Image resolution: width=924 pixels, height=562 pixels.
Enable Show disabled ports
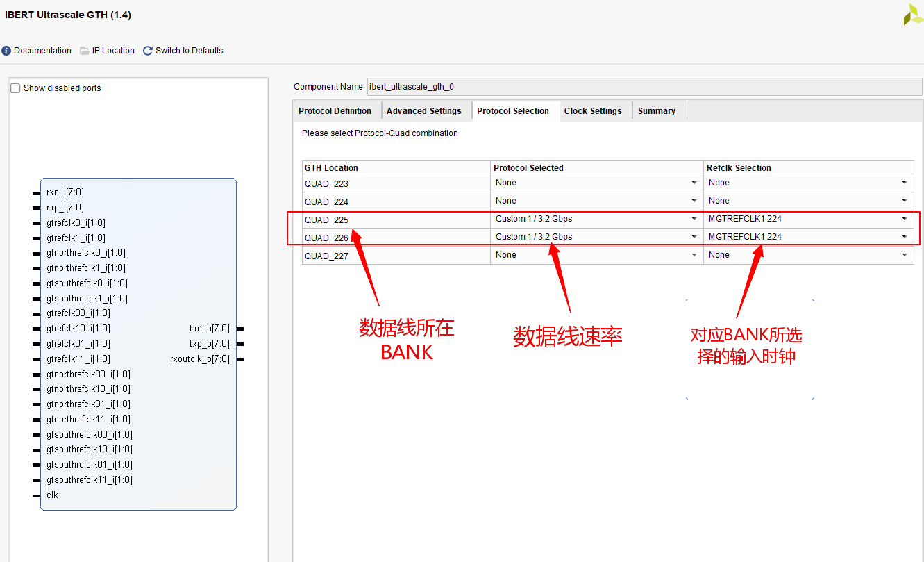tap(15, 88)
